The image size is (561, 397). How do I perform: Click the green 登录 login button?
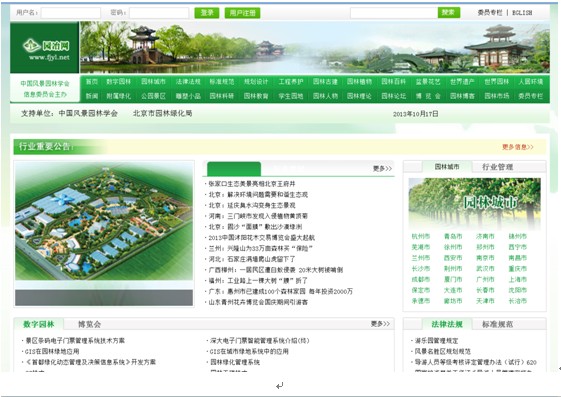tap(206, 13)
